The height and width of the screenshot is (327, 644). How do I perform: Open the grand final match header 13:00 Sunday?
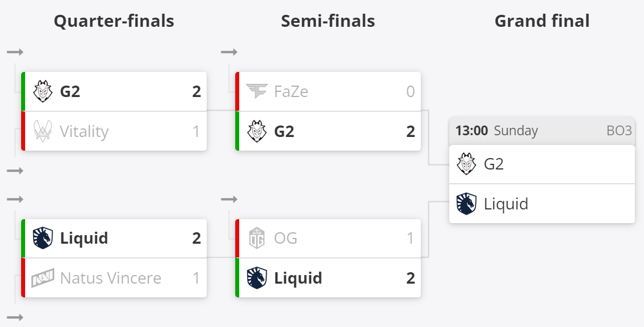pos(497,131)
